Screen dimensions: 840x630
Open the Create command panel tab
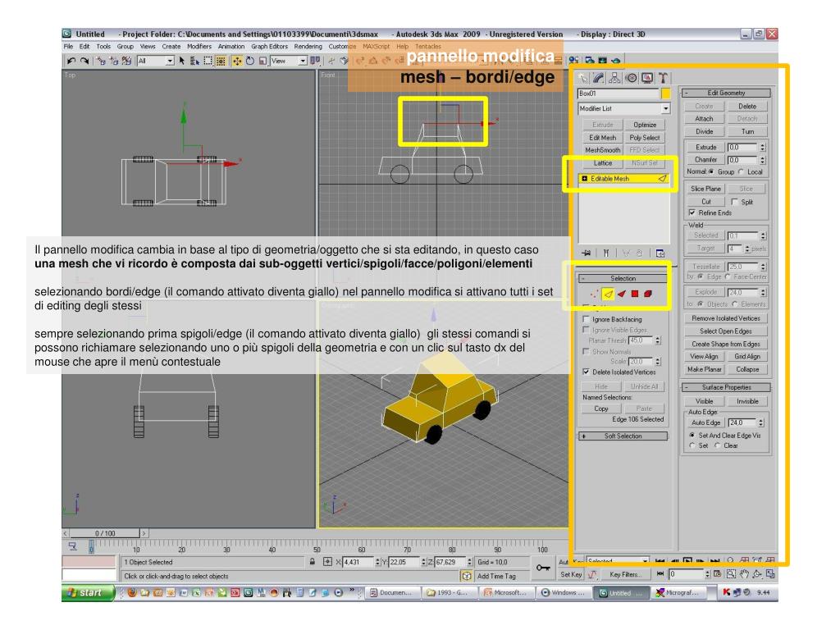pyautogui.click(x=583, y=78)
